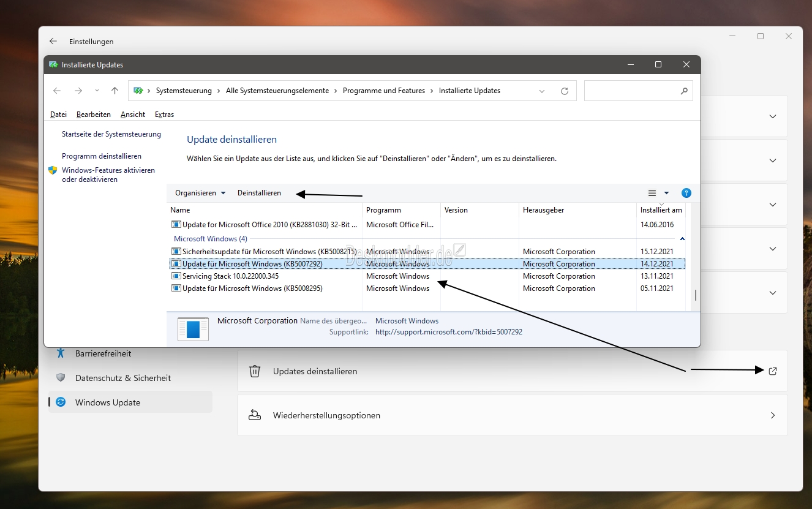
Task: Click Programme und Features breadcrumb
Action: (x=384, y=91)
